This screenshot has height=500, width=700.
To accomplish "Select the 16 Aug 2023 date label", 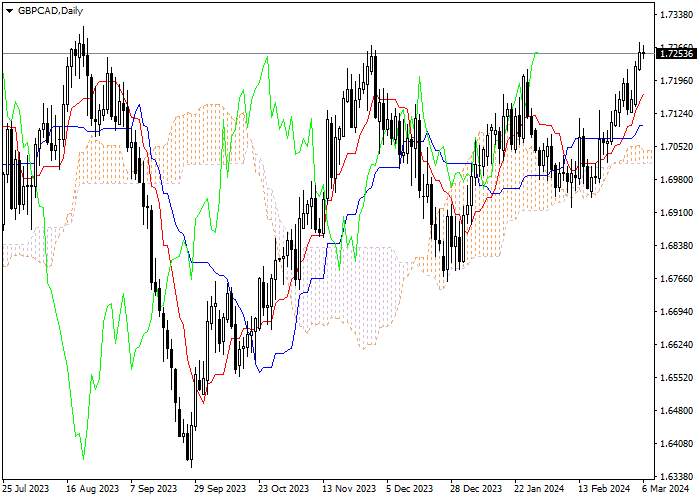I will pos(93,489).
